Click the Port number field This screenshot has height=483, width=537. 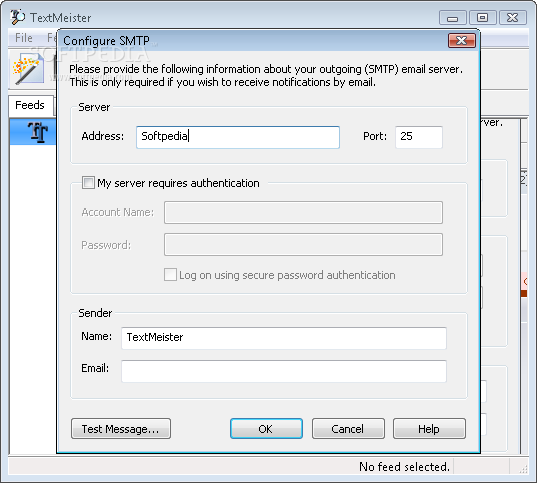click(419, 137)
